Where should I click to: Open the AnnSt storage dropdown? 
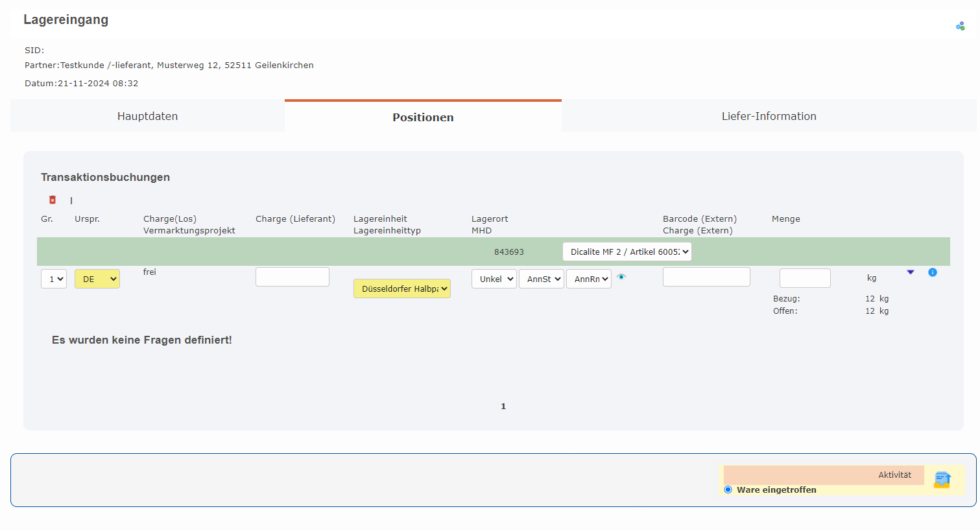point(542,279)
